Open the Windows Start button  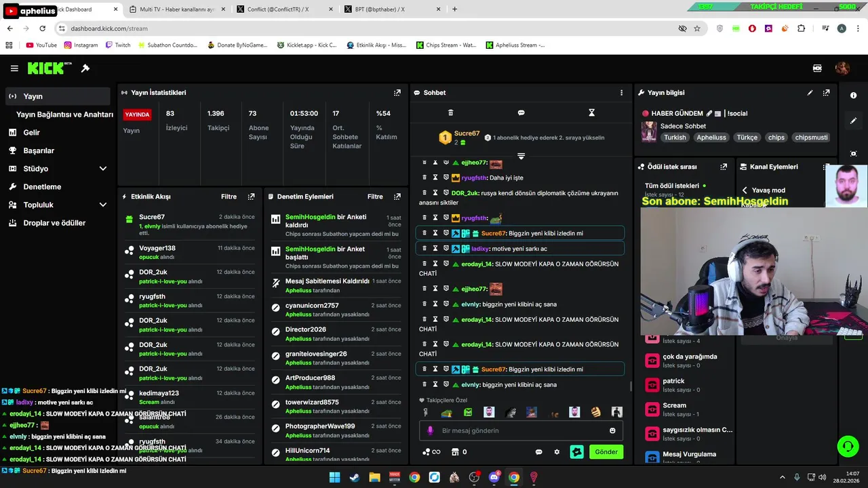coord(334,477)
